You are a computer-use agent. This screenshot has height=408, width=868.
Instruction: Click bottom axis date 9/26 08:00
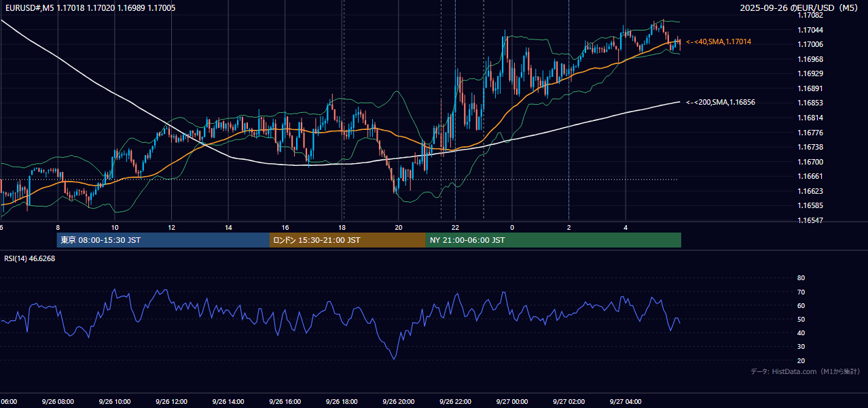coord(58,402)
